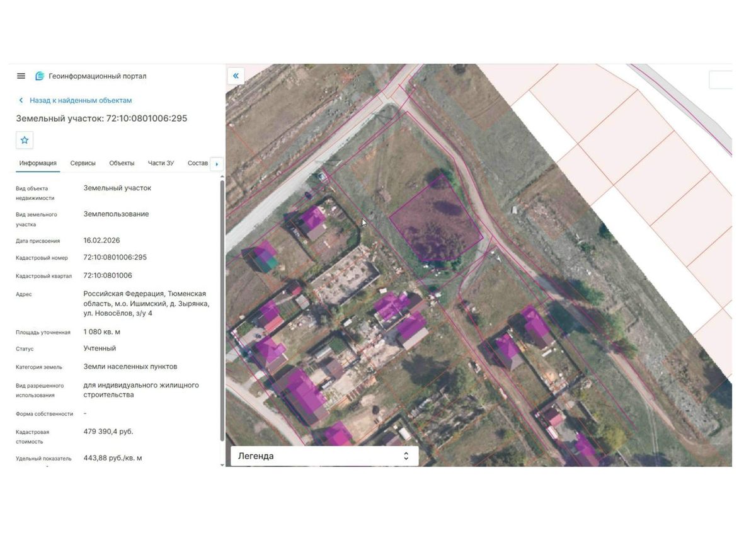The width and height of the screenshot is (756, 535).
Task: Click the cadastral value 479 390,4 руб.
Action: [108, 432]
